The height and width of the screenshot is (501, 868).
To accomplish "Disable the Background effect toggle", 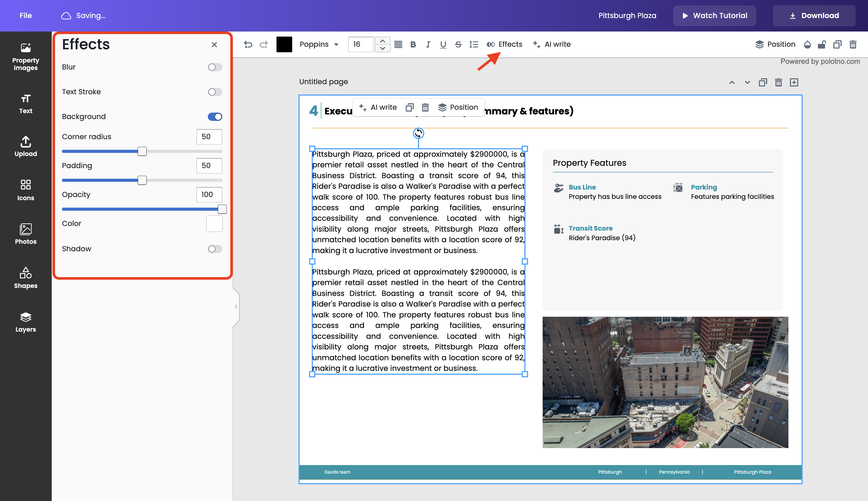I will 215,117.
